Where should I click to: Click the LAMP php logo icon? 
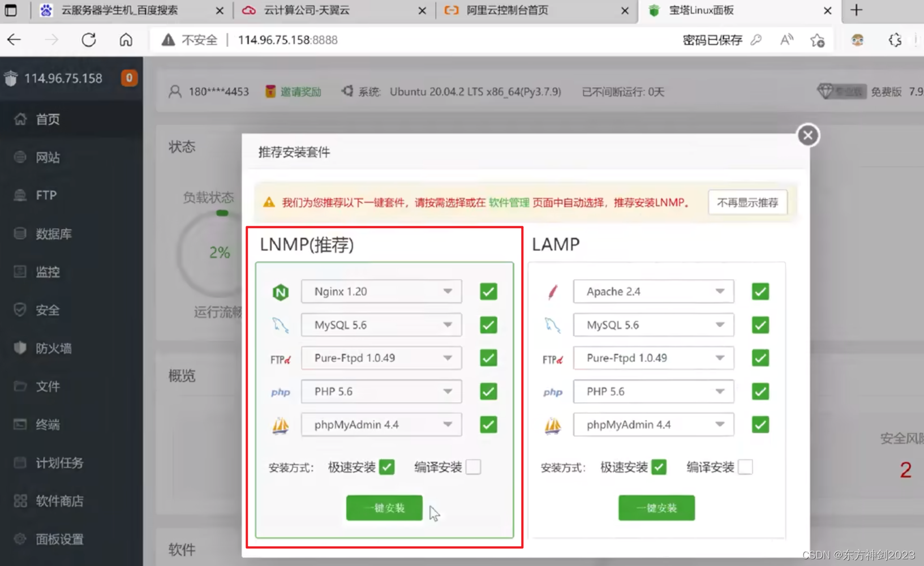click(x=553, y=392)
